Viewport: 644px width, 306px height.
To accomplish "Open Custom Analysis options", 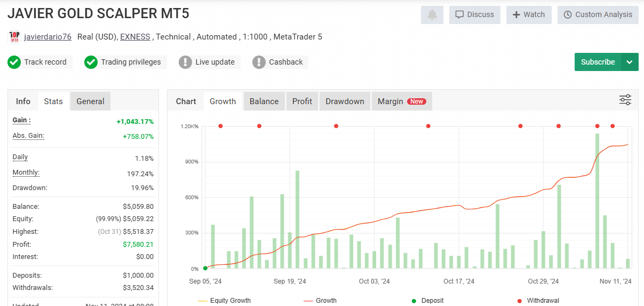I will pyautogui.click(x=598, y=15).
